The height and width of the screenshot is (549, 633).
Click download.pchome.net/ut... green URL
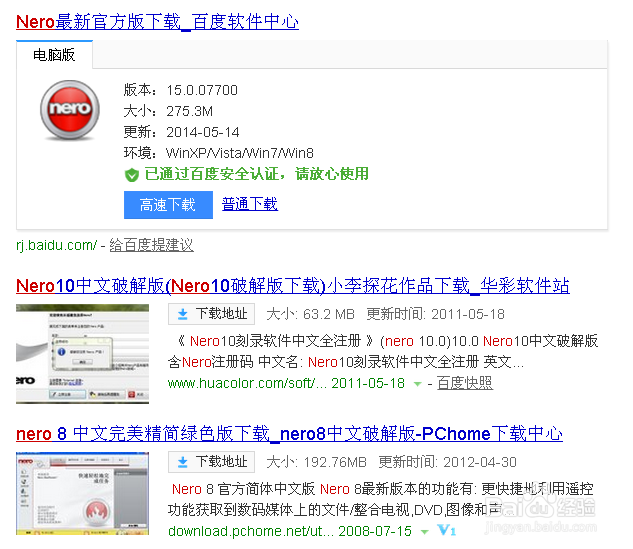(x=251, y=531)
